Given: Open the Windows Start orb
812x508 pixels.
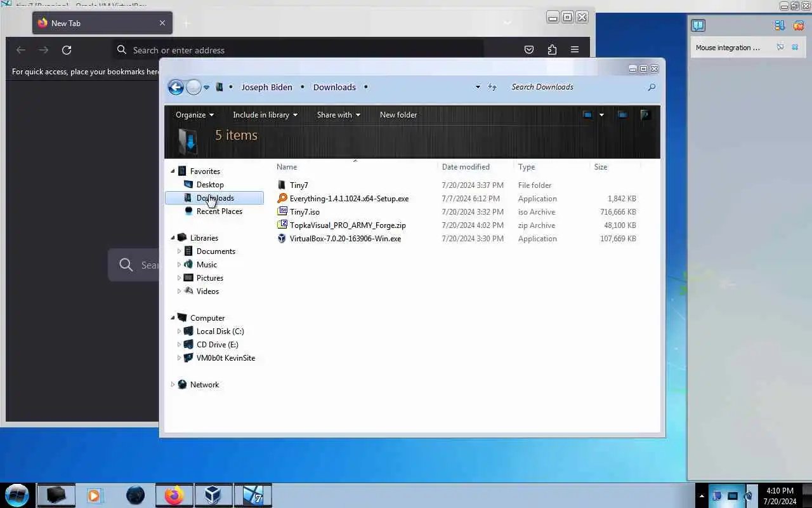Looking at the screenshot, I should click(17, 495).
